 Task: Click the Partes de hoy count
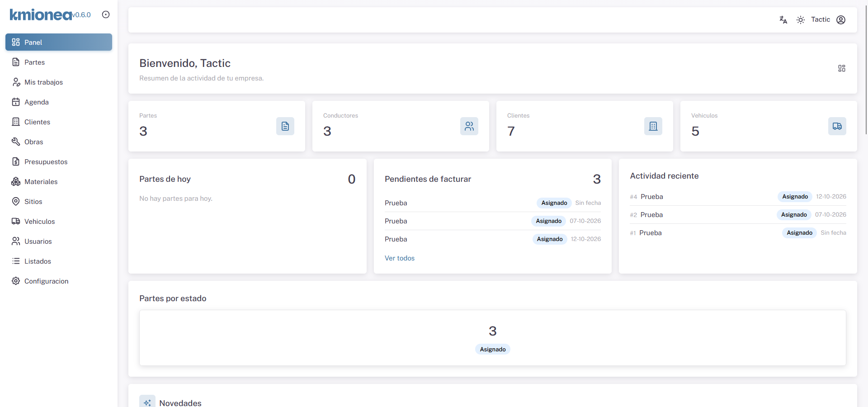[352, 179]
